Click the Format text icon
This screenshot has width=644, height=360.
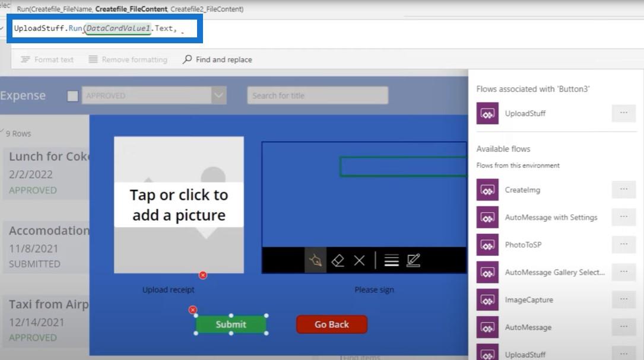25,59
